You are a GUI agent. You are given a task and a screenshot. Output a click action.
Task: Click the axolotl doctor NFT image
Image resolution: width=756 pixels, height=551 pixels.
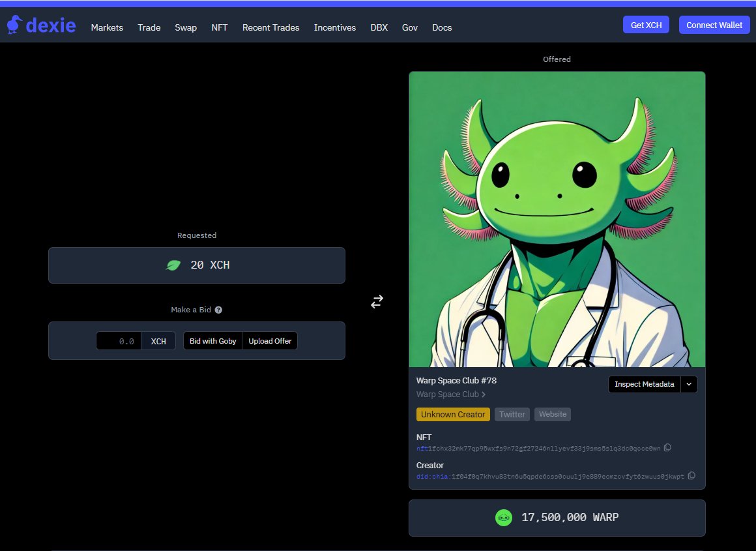click(557, 220)
